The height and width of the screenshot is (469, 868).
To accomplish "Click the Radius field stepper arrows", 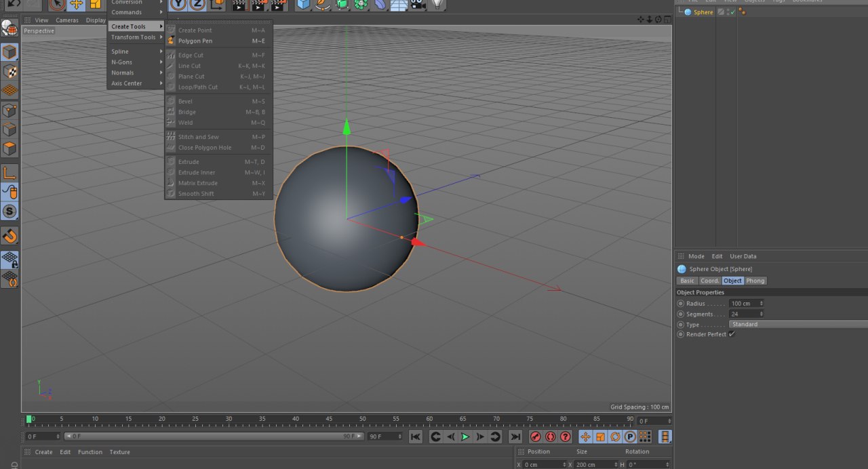I will 762,304.
